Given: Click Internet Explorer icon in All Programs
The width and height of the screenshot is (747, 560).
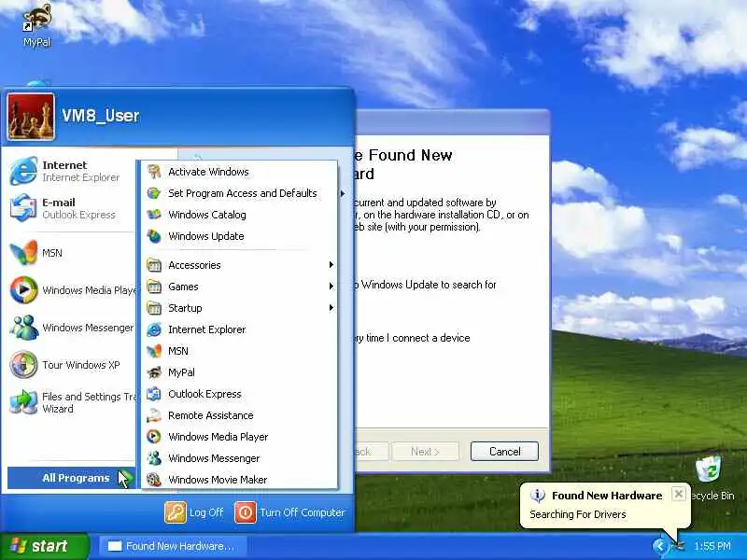Looking at the screenshot, I should pos(154,329).
